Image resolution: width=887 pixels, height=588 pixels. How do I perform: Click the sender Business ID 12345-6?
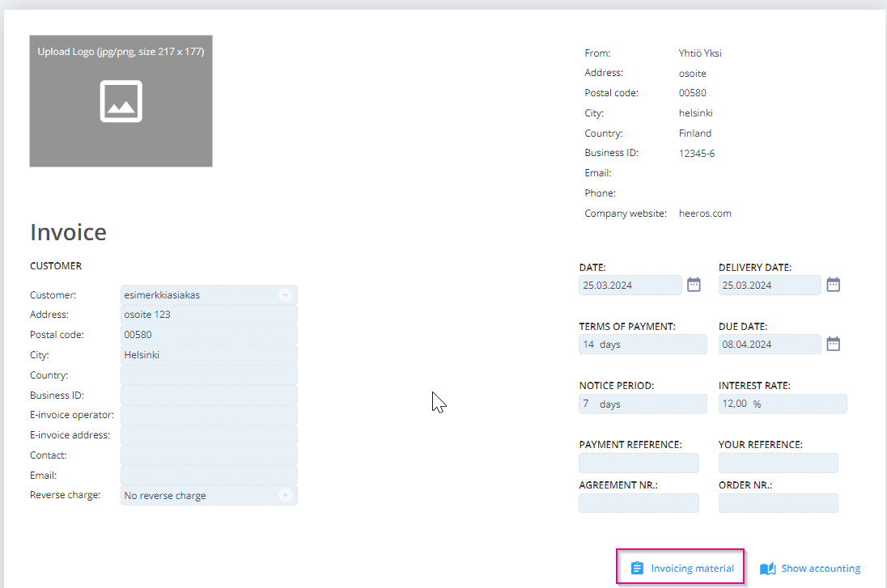696,153
